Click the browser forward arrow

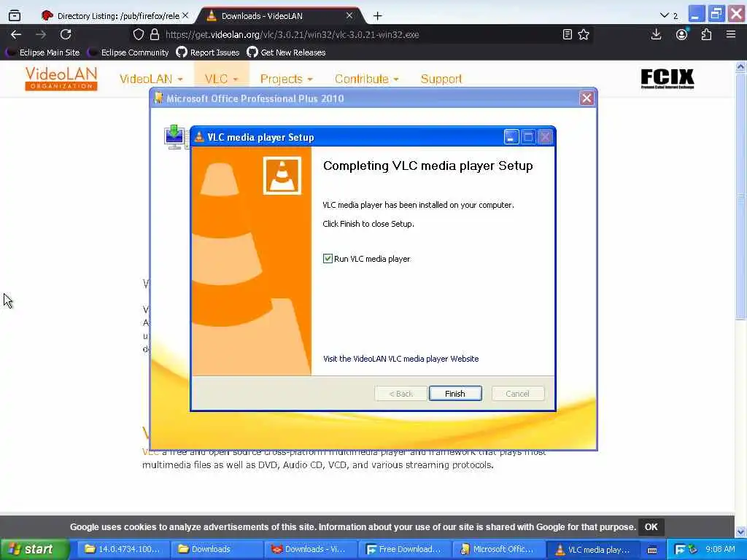coord(41,34)
